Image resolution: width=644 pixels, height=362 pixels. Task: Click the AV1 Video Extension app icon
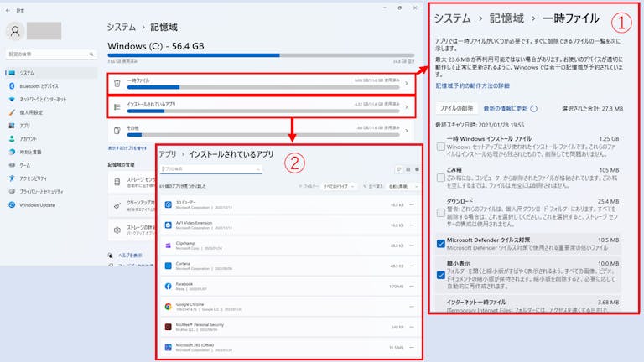168,225
